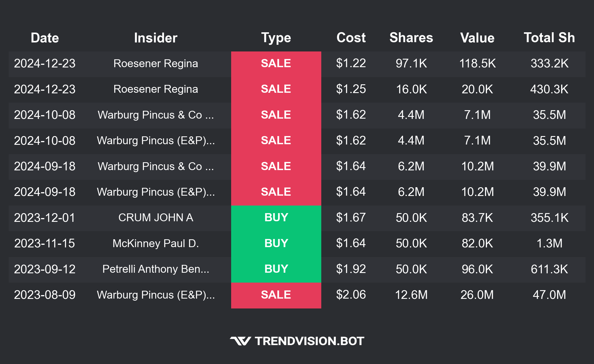Image resolution: width=594 pixels, height=364 pixels.
Task: Click the 118.5K value cell
Action: (477, 63)
